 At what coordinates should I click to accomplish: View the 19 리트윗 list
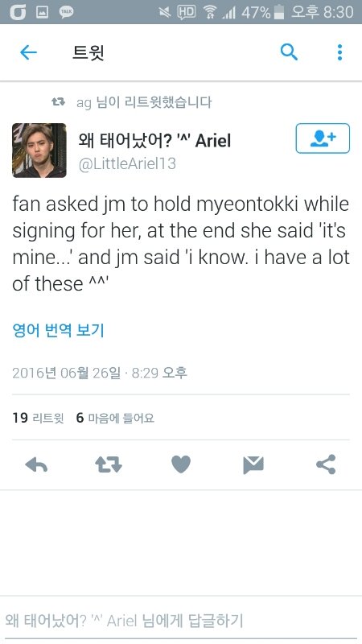tap(38, 418)
